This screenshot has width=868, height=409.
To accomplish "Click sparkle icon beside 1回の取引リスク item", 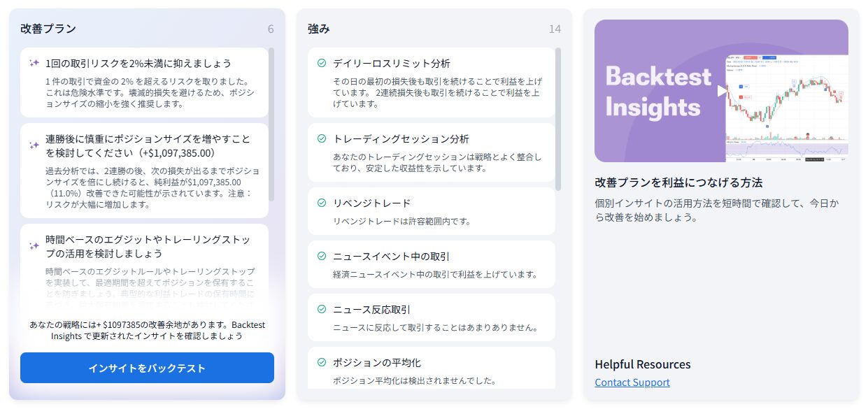I will tap(34, 63).
